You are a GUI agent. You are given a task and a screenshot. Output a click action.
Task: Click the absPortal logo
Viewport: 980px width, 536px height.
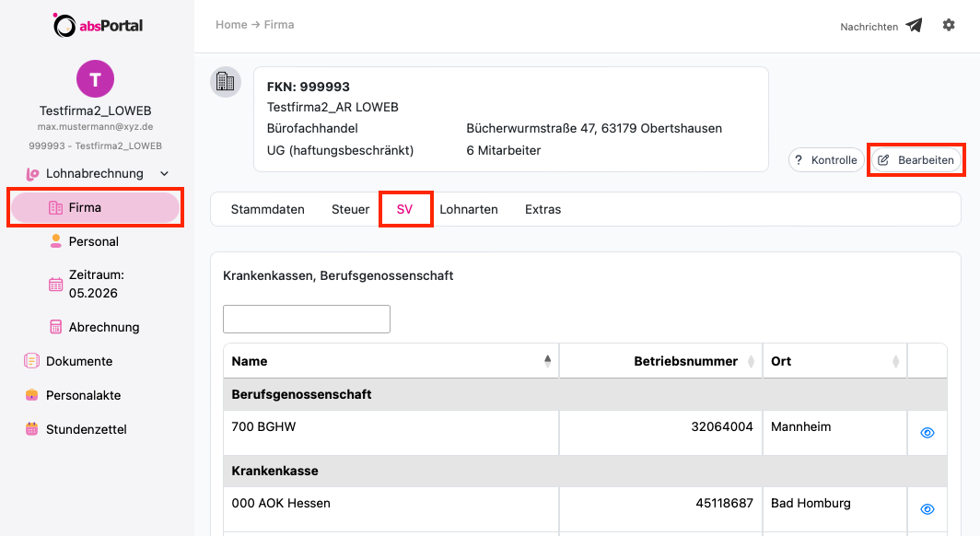[x=98, y=25]
